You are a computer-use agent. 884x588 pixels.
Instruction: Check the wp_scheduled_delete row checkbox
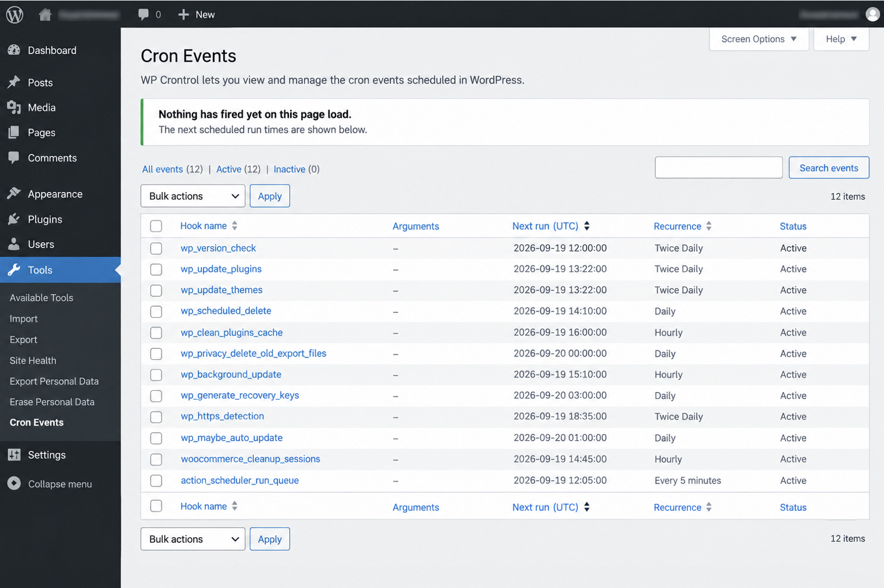(x=156, y=311)
